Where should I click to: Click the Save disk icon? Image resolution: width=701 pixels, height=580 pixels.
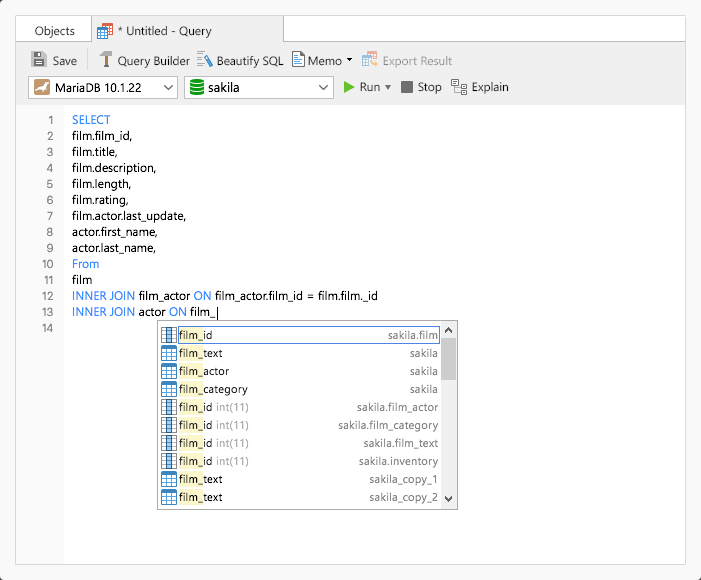pyautogui.click(x=39, y=60)
